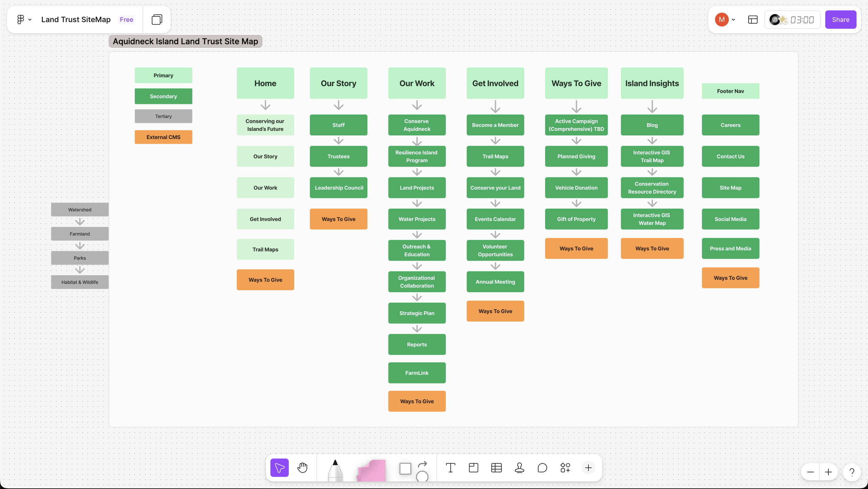This screenshot has width=868, height=489.
Task: Click the Habitat & Wildlife node
Action: (x=80, y=282)
